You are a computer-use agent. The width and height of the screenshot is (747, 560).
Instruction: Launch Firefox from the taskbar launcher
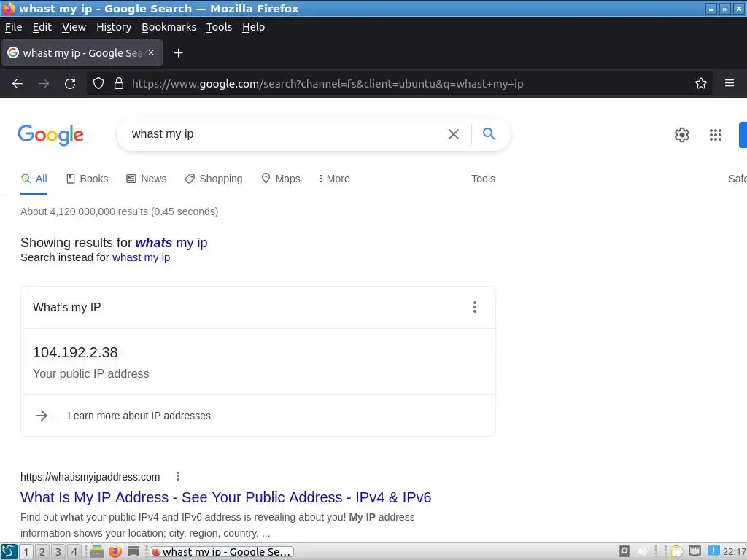tap(115, 552)
